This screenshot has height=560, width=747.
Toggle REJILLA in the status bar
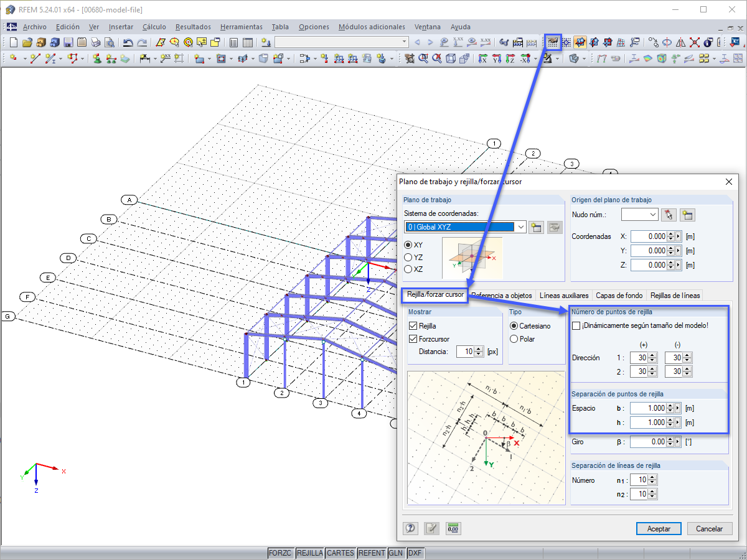pyautogui.click(x=309, y=553)
